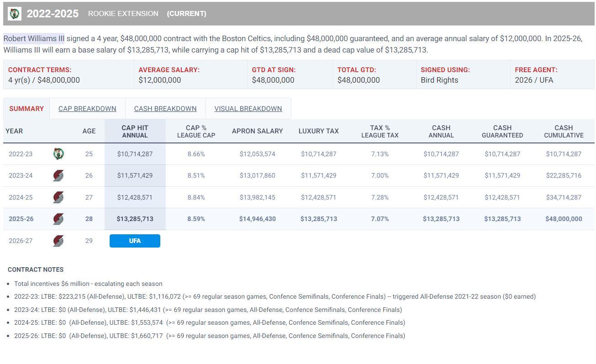Click the Apron Salary column header

point(257,131)
